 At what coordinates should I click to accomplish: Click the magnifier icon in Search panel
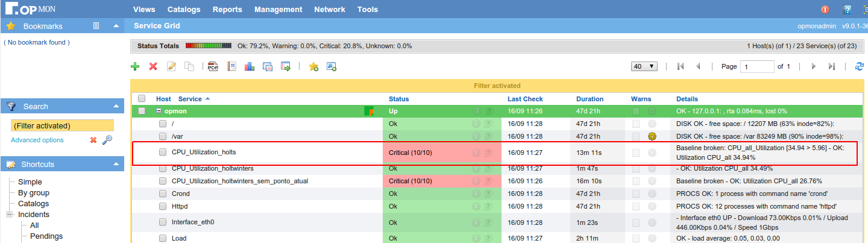pyautogui.click(x=107, y=140)
